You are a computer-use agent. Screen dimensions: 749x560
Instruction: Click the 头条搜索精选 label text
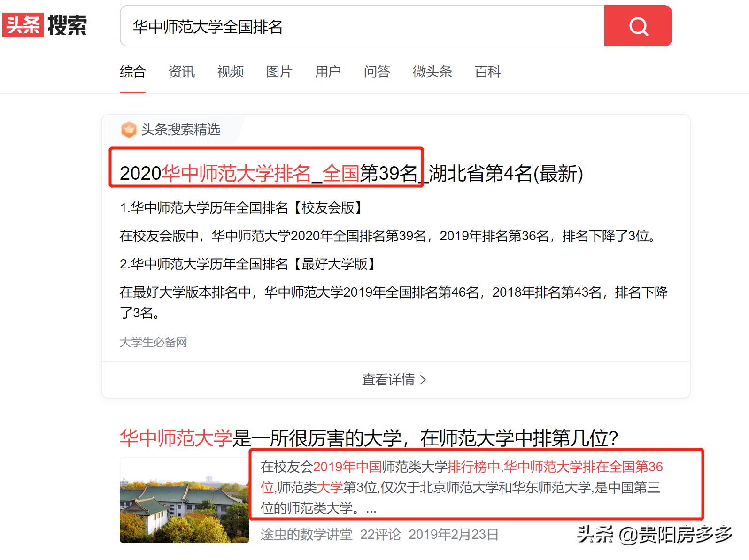[181, 130]
